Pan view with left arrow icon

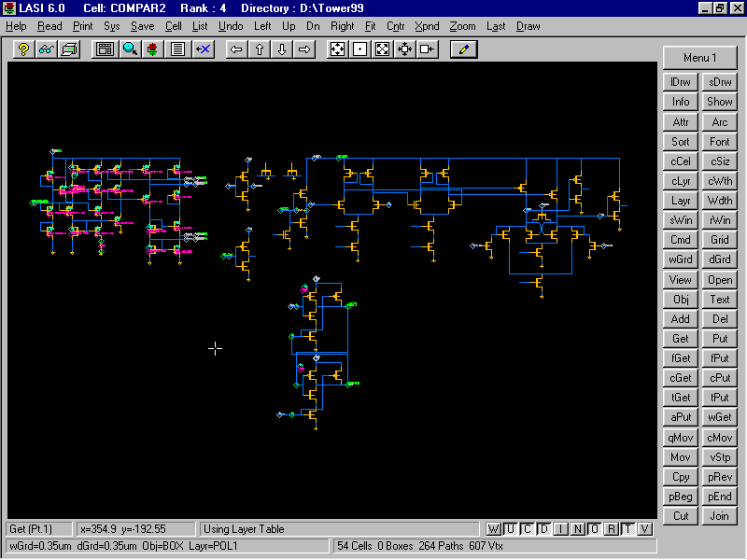click(236, 49)
